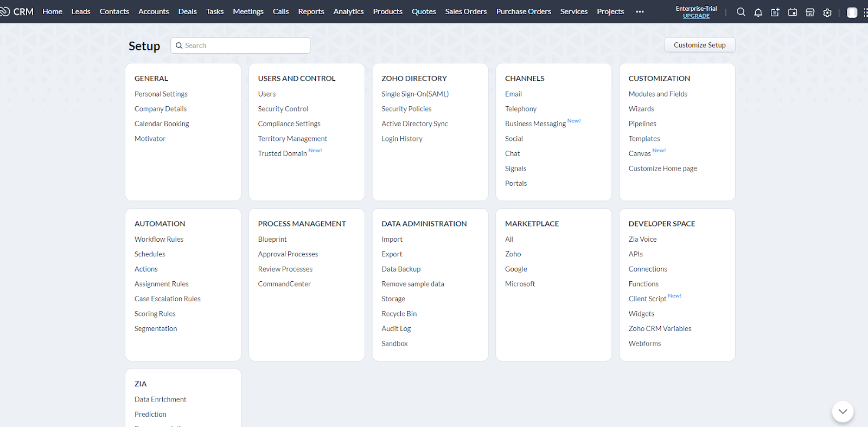Screen dimensions: 868x427
Task: Open Google marketplace link
Action: click(516, 269)
